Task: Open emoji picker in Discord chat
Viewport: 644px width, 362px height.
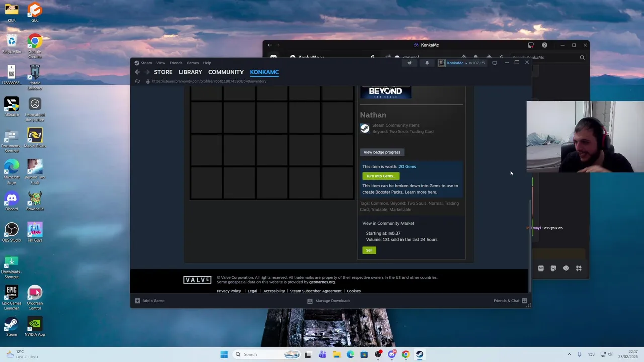Action: (566, 268)
